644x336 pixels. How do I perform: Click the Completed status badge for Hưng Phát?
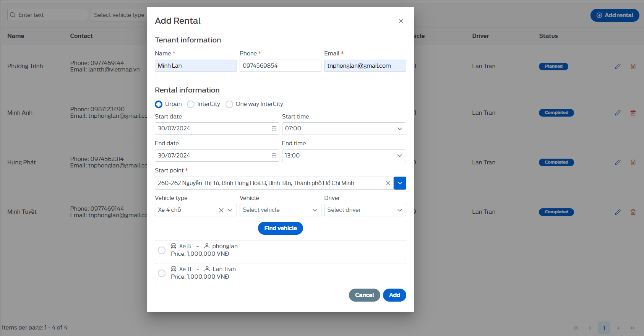(556, 162)
